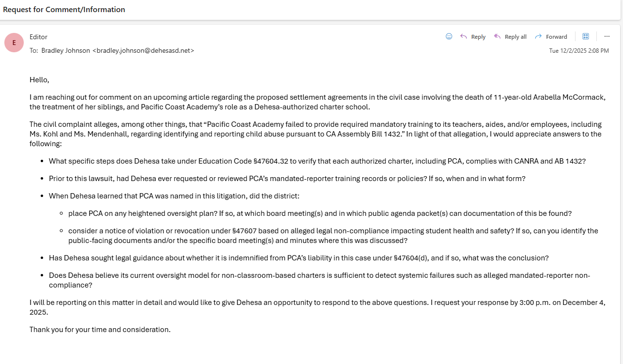Select the Reply curved-arrow icon
Image resolution: width=623 pixels, height=364 pixels.
(463, 36)
